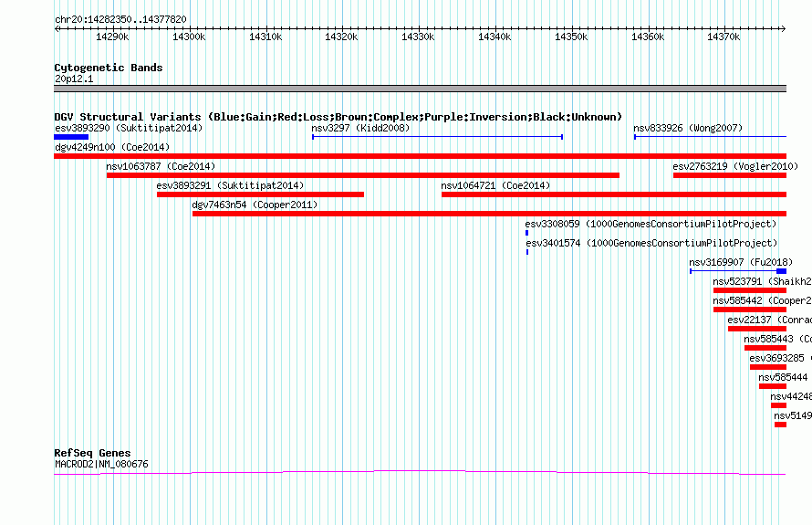
Task: Select the dgv4249n100 red loss bar
Action: click(420, 156)
